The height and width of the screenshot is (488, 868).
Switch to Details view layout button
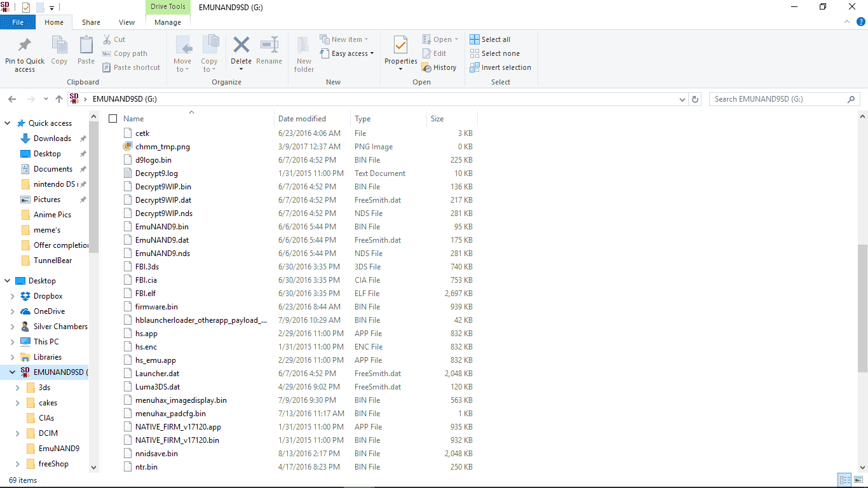tap(844, 480)
